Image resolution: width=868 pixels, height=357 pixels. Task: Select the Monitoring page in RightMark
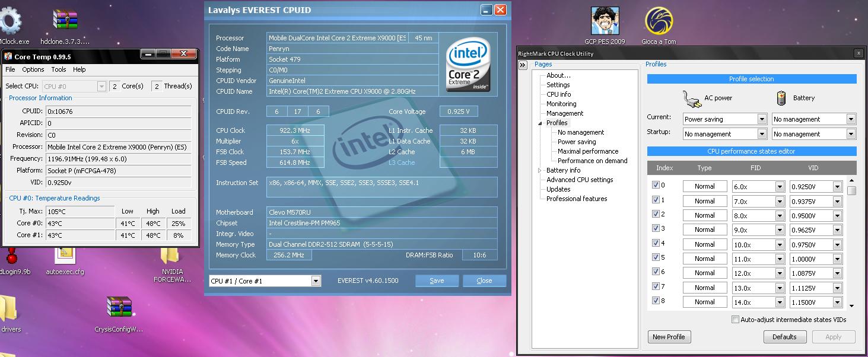561,104
